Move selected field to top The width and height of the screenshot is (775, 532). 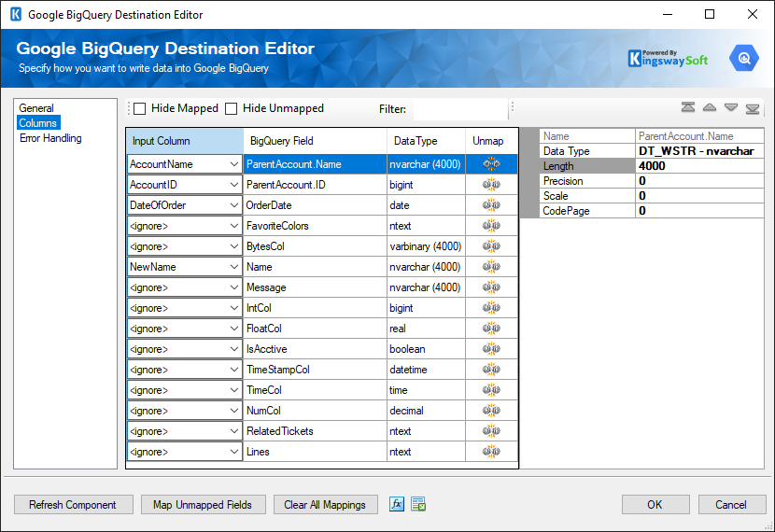[688, 107]
